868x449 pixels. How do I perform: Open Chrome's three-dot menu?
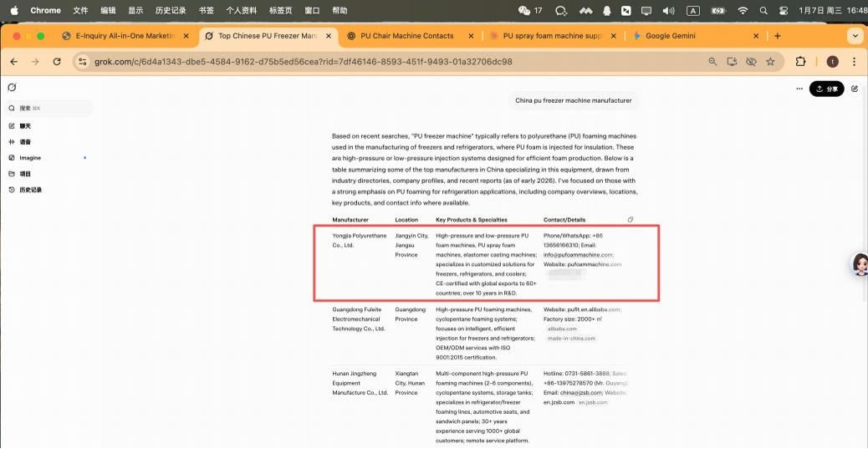point(853,62)
